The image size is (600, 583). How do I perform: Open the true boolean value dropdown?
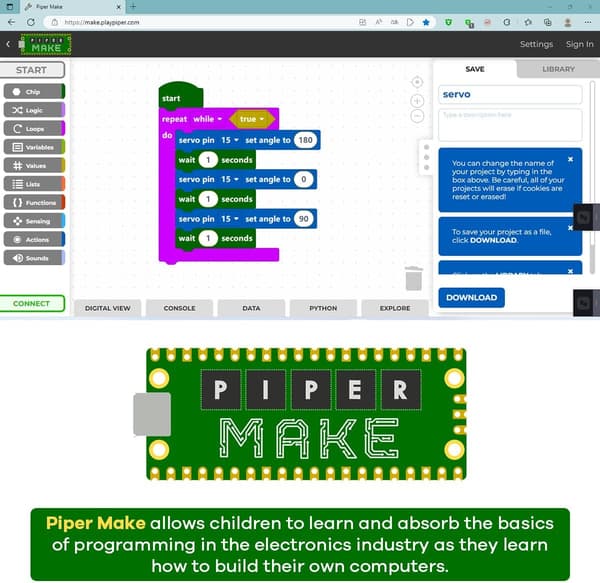pos(252,119)
